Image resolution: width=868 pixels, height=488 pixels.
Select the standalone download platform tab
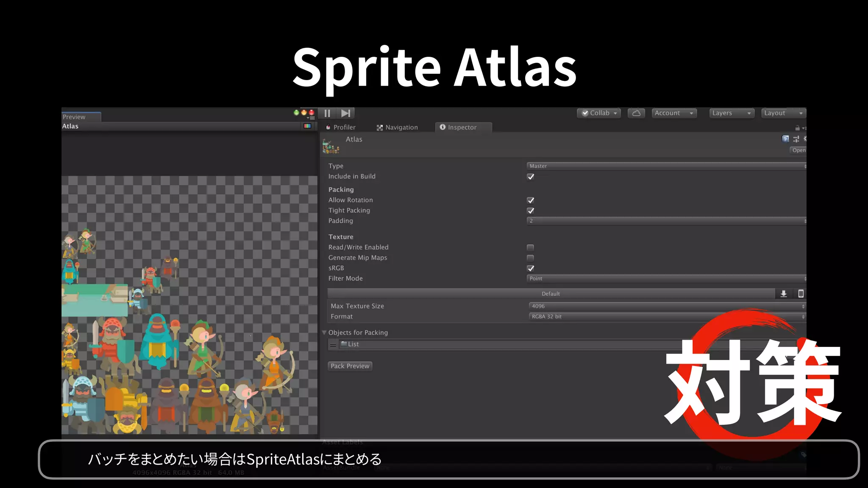(x=784, y=294)
